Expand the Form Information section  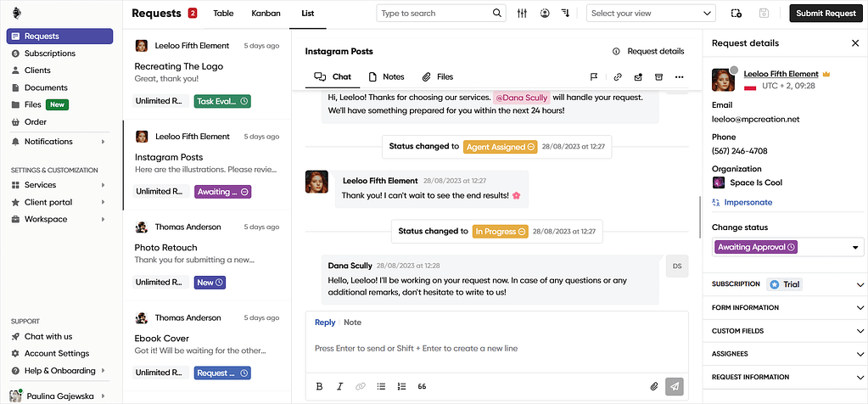(x=783, y=308)
